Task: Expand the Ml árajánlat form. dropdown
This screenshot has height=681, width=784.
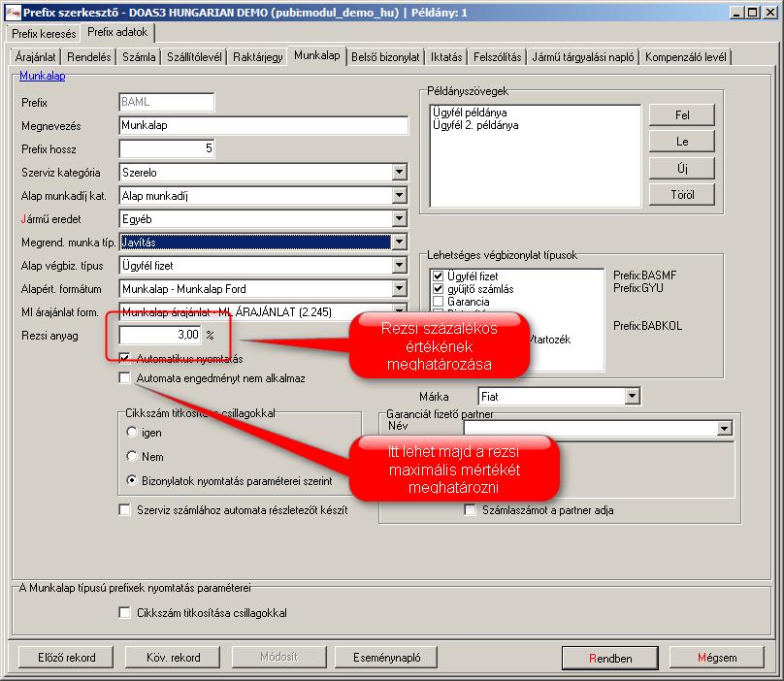Action: pyautogui.click(x=399, y=310)
